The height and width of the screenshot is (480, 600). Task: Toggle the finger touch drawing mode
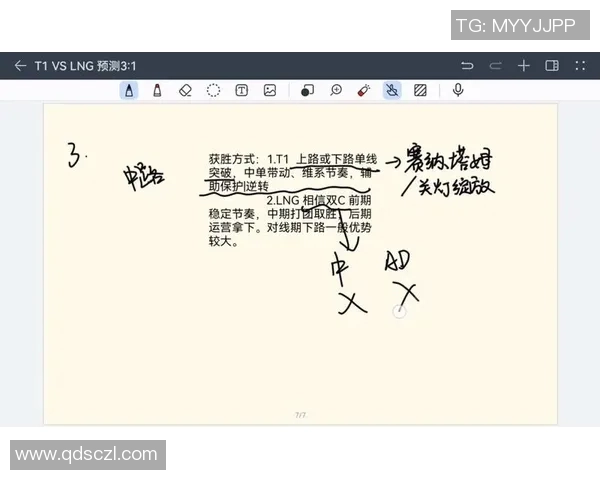pyautogui.click(x=392, y=91)
